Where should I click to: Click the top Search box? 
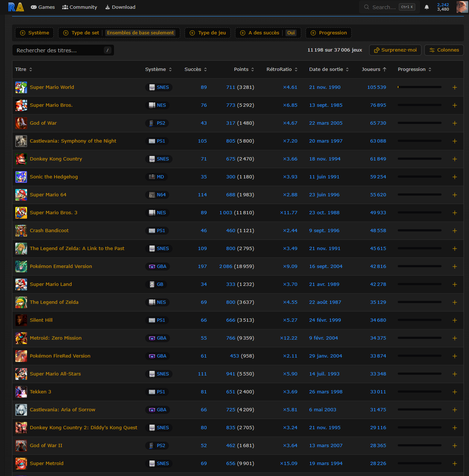pyautogui.click(x=389, y=7)
